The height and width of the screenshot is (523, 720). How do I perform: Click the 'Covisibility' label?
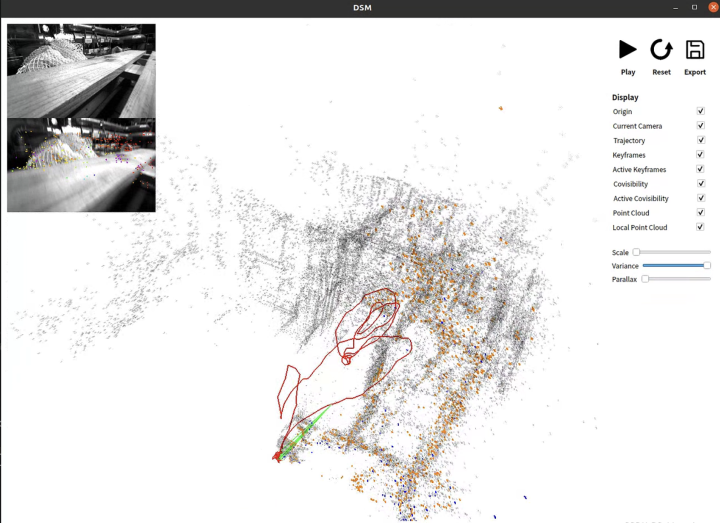(x=630, y=184)
